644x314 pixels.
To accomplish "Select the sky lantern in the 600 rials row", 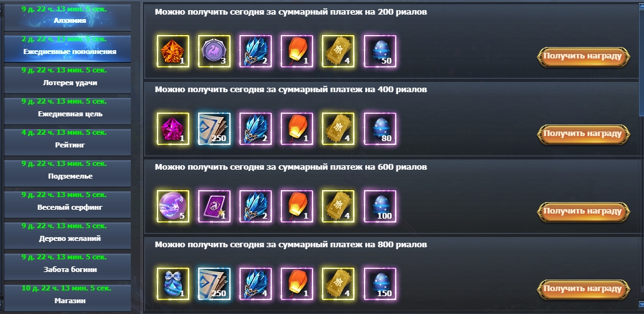I will [297, 207].
